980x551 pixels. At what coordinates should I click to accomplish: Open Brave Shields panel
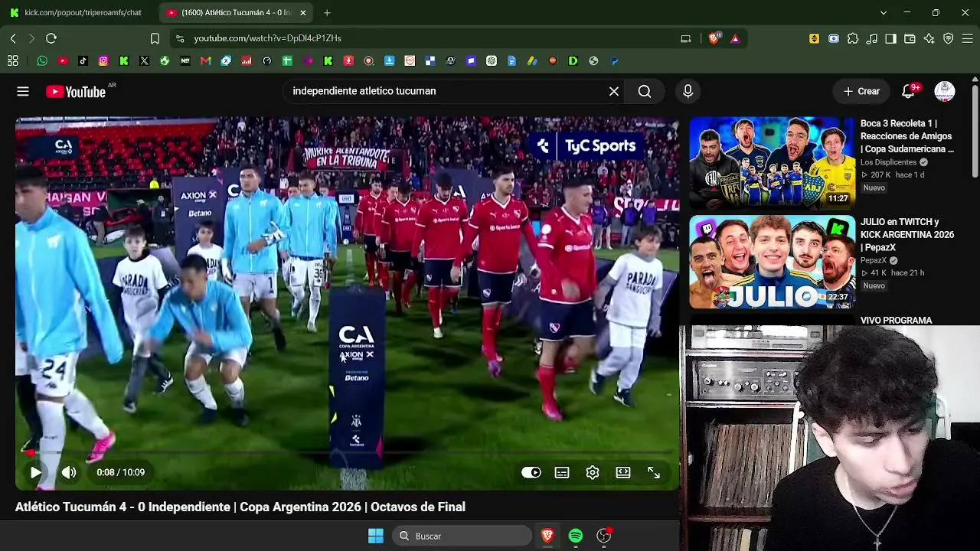click(x=714, y=38)
